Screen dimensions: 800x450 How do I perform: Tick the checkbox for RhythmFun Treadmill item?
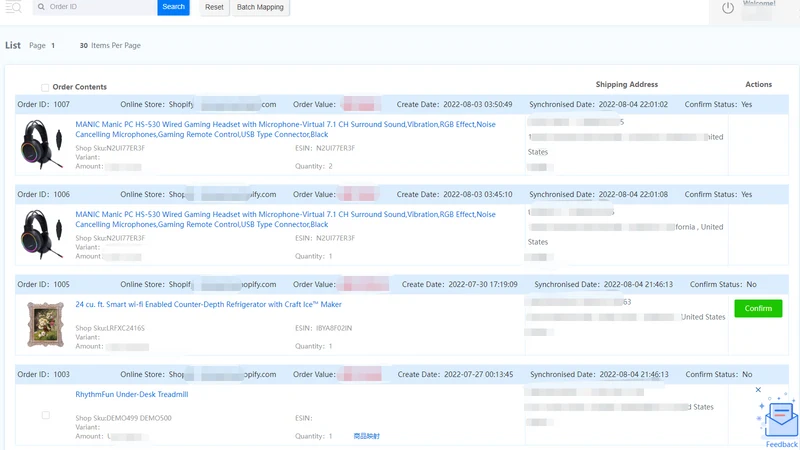coord(46,415)
